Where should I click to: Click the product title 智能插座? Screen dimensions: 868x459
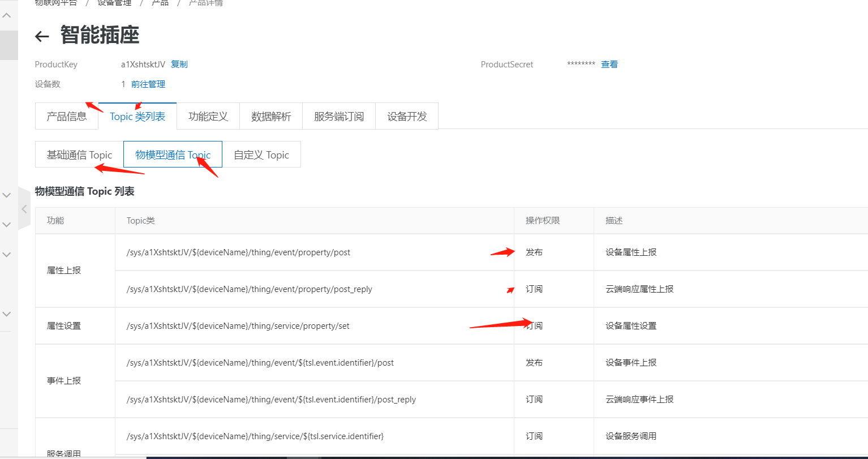click(100, 36)
